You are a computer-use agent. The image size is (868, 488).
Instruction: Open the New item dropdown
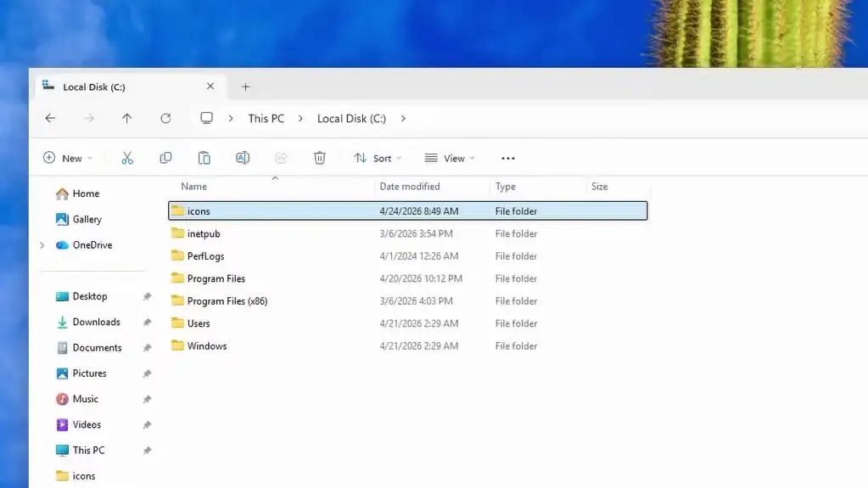tap(68, 159)
